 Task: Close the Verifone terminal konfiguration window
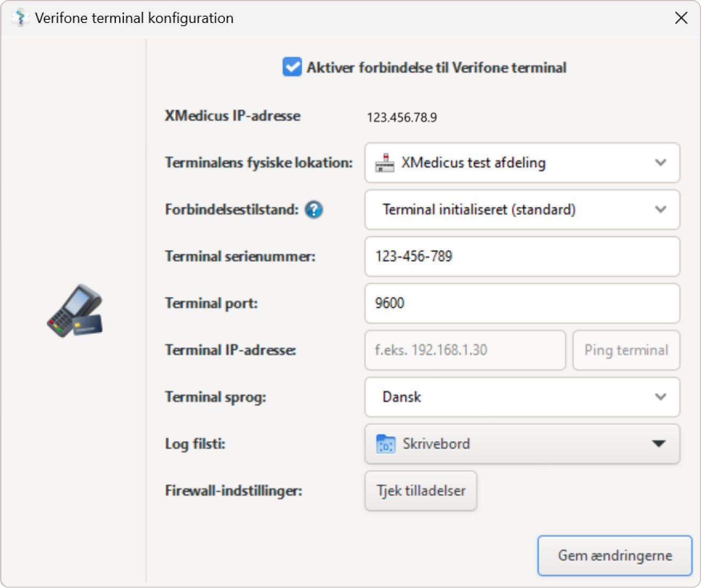click(681, 18)
